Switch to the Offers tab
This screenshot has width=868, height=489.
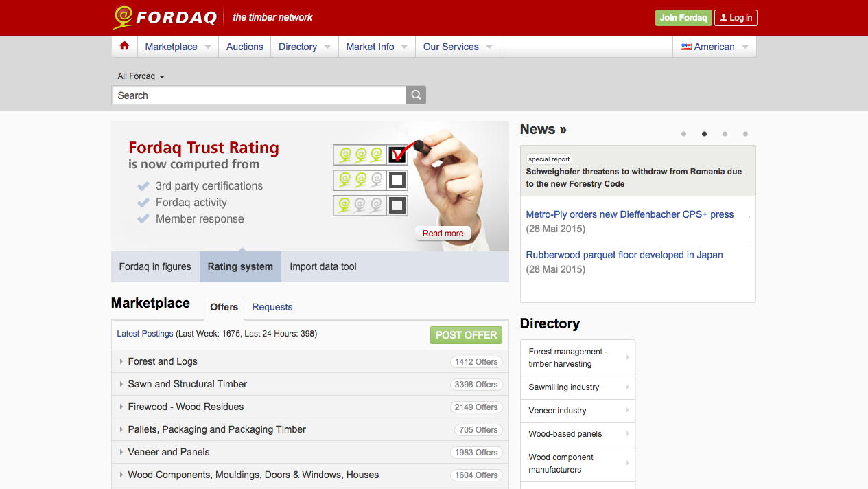224,308
